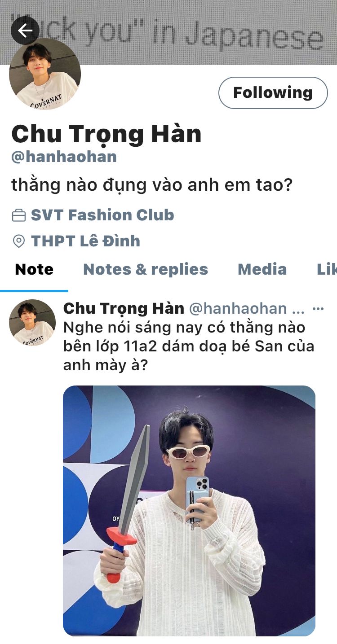Image resolution: width=337 pixels, height=644 pixels.
Task: Toggle the Following button to unfollow
Action: coord(273,93)
